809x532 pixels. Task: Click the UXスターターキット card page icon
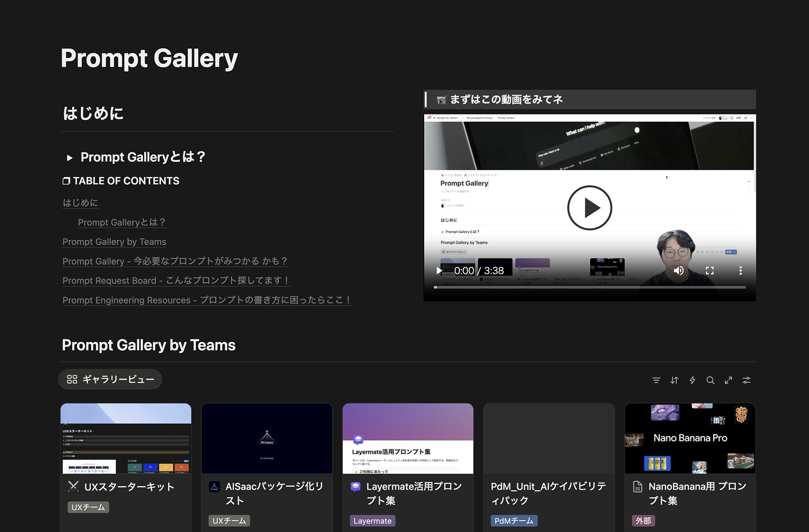point(72,485)
